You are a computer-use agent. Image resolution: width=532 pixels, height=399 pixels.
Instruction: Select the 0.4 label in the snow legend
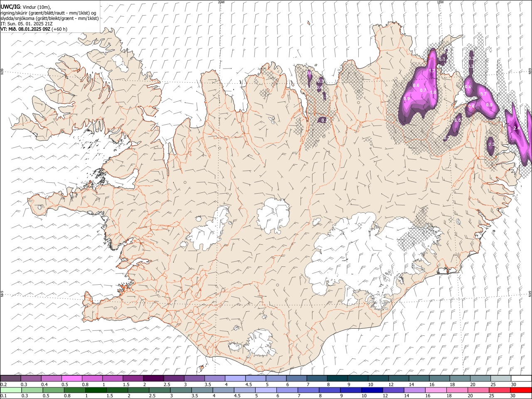tap(44, 384)
